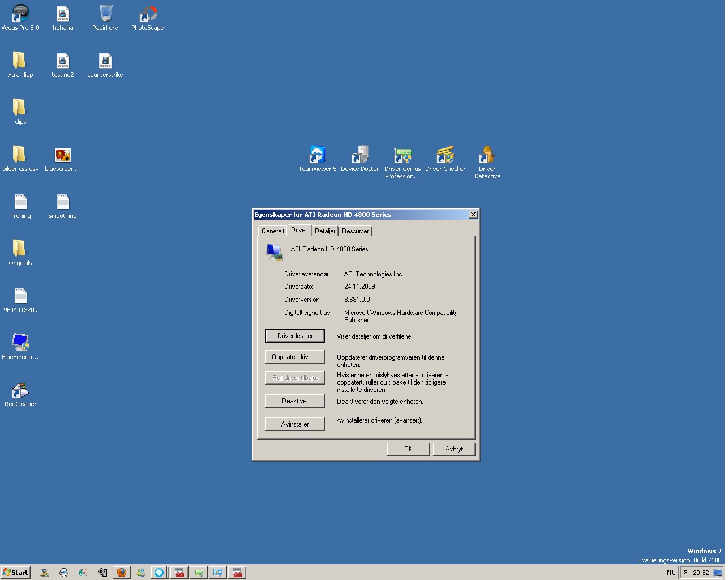Image resolution: width=728 pixels, height=580 pixels.
Task: Select the Vegas Pro 8.0 desktop shortcut
Action: pos(20,18)
